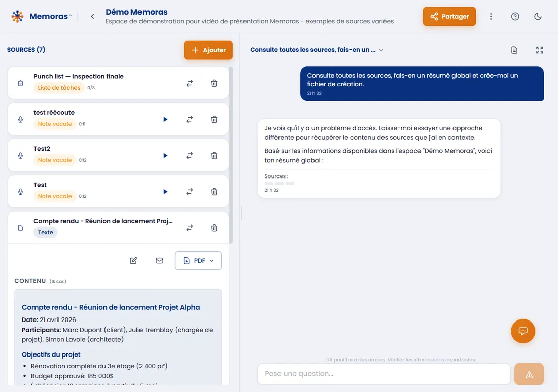Delete the Compte rendu source

(214, 228)
